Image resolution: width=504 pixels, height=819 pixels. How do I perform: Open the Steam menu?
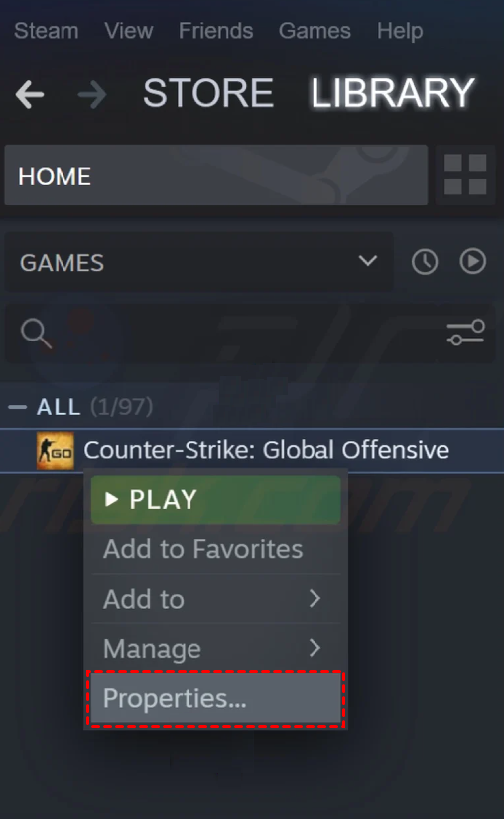click(x=47, y=31)
